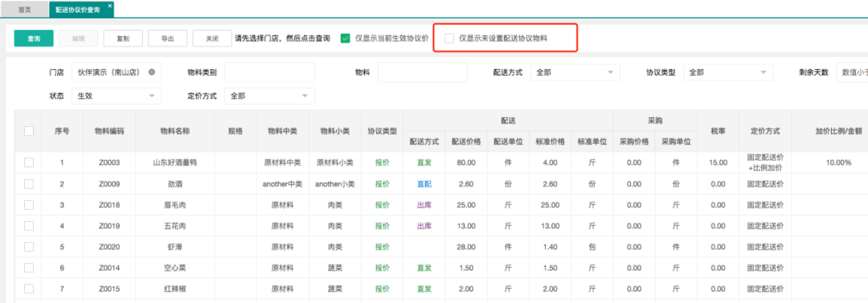Click the 查询 button
Image resolution: width=868 pixels, height=303 pixels.
[34, 39]
